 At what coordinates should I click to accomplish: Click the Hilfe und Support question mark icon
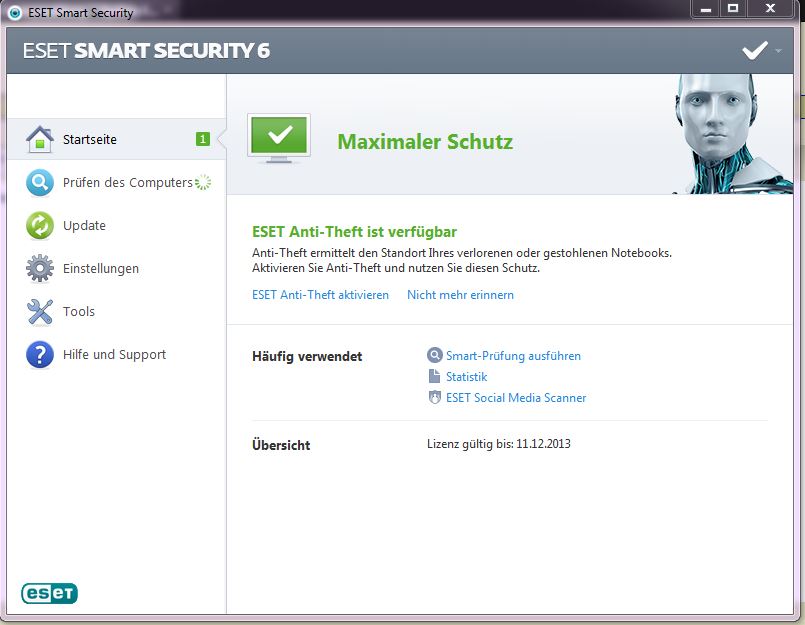tap(39, 355)
